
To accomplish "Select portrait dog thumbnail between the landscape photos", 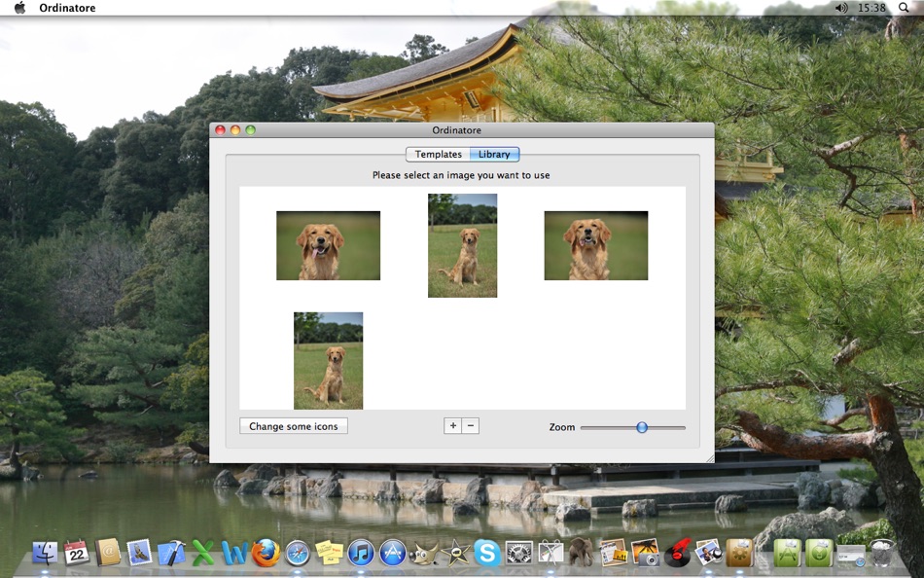I will (x=463, y=245).
